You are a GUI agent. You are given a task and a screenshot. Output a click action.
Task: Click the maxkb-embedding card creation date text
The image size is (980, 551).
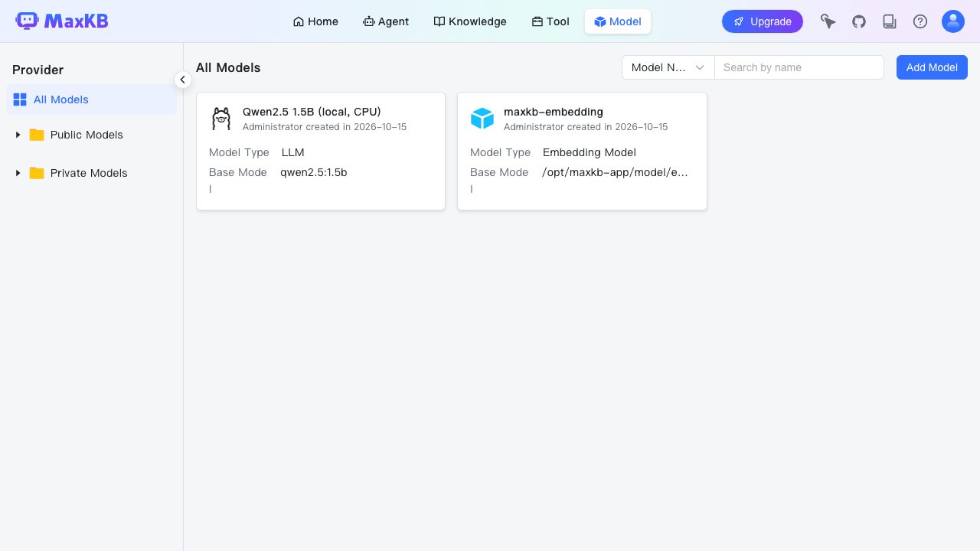pyautogui.click(x=586, y=127)
